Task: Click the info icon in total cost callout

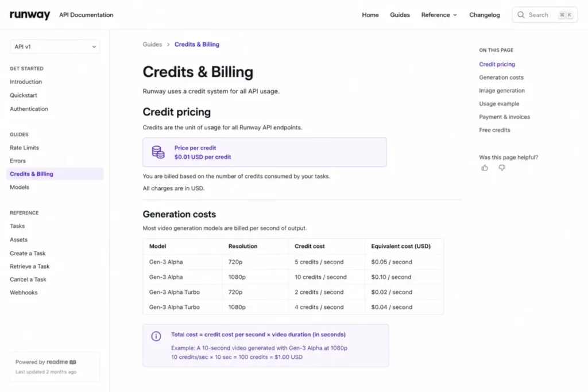Action: pyautogui.click(x=156, y=336)
